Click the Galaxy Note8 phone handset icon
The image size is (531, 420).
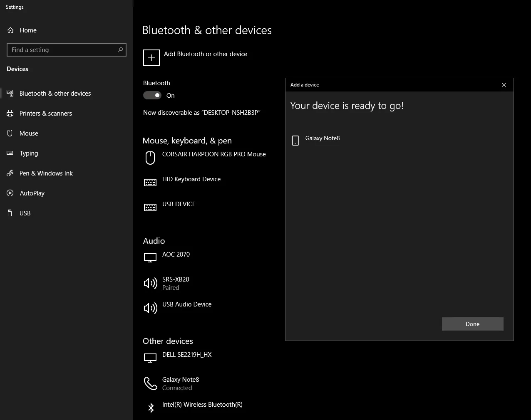tap(150, 383)
